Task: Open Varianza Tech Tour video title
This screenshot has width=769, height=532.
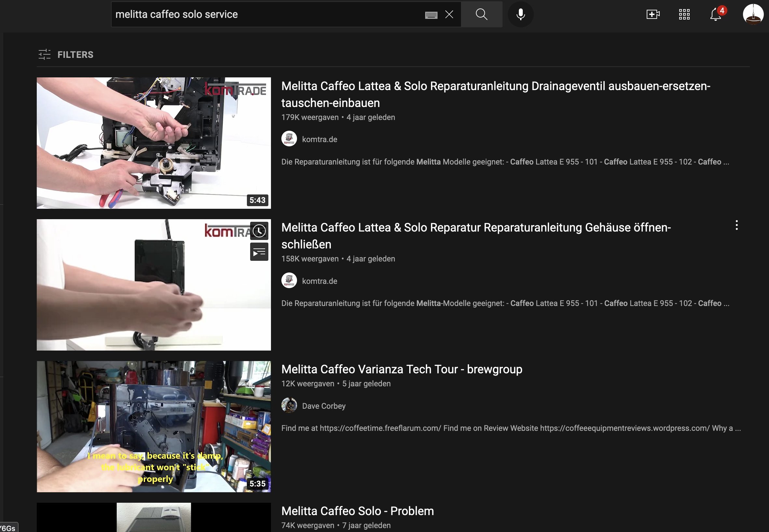Action: click(401, 369)
